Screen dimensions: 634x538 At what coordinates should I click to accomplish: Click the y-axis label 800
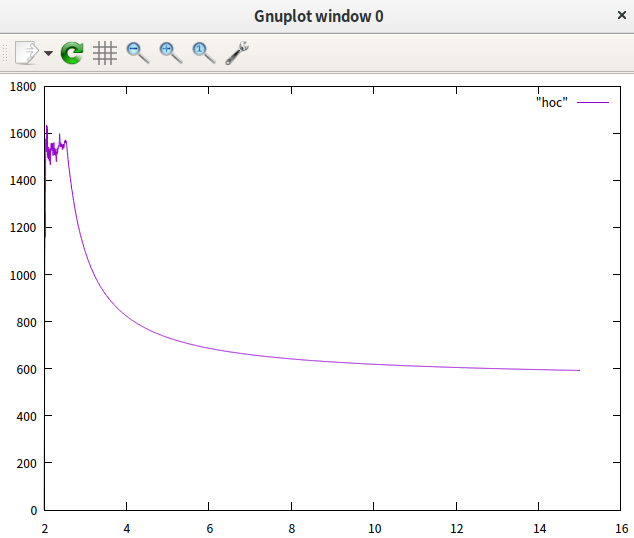(x=27, y=323)
